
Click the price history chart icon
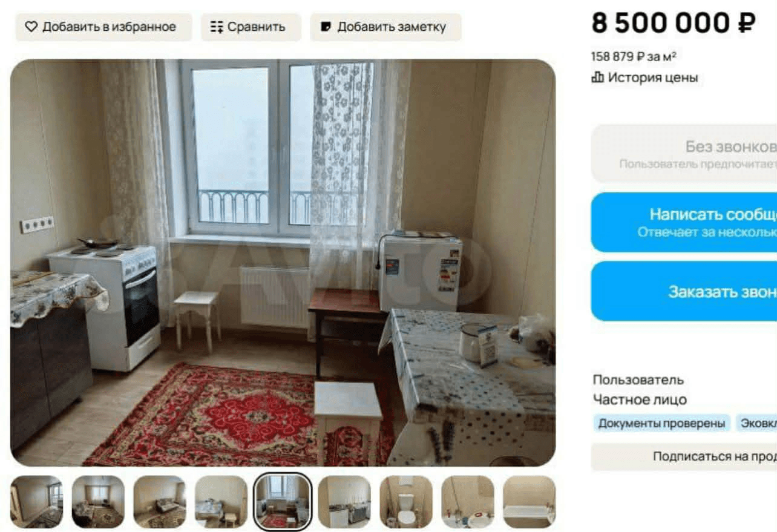coord(597,77)
